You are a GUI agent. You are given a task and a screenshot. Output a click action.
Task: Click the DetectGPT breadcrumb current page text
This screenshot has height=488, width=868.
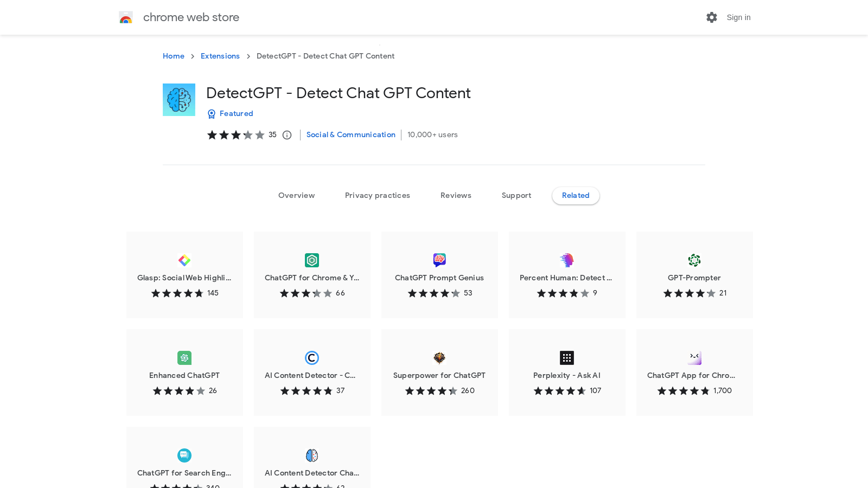pyautogui.click(x=325, y=56)
